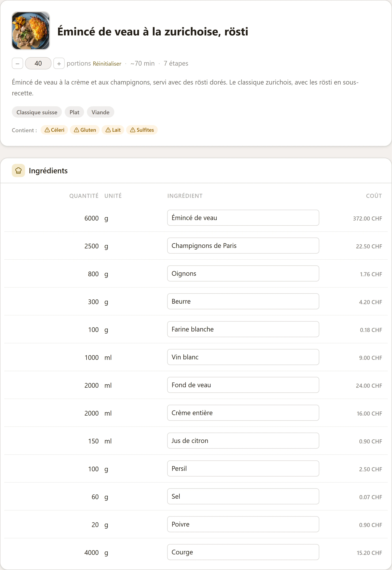Click the 15.20 CHF cost value
The height and width of the screenshot is (570, 392).
(x=369, y=553)
